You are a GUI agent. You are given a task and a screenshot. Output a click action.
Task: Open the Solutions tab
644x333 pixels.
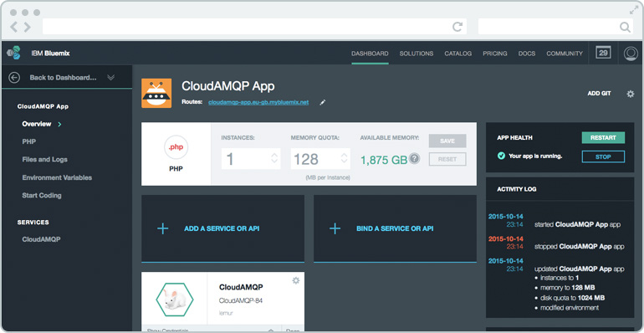417,54
